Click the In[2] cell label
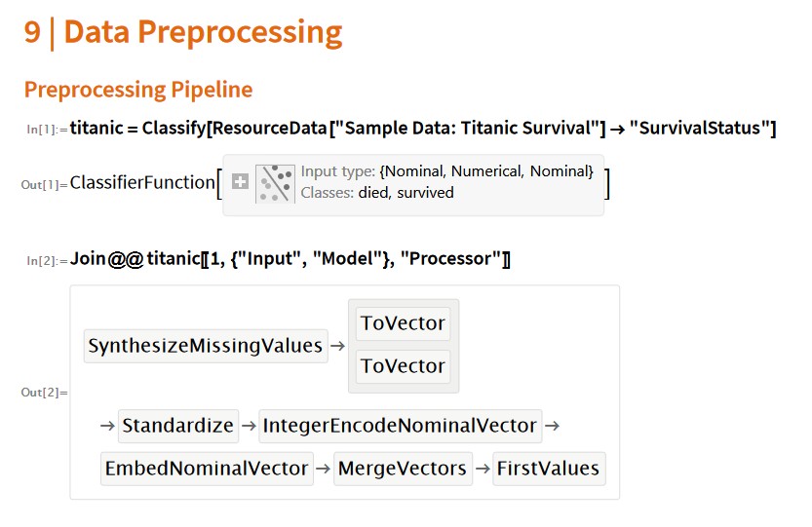The width and height of the screenshot is (812, 527). tap(47, 260)
